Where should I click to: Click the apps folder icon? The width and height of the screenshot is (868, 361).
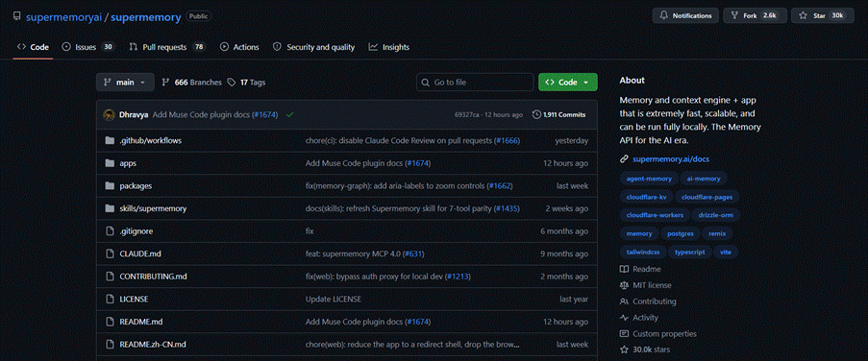(109, 163)
